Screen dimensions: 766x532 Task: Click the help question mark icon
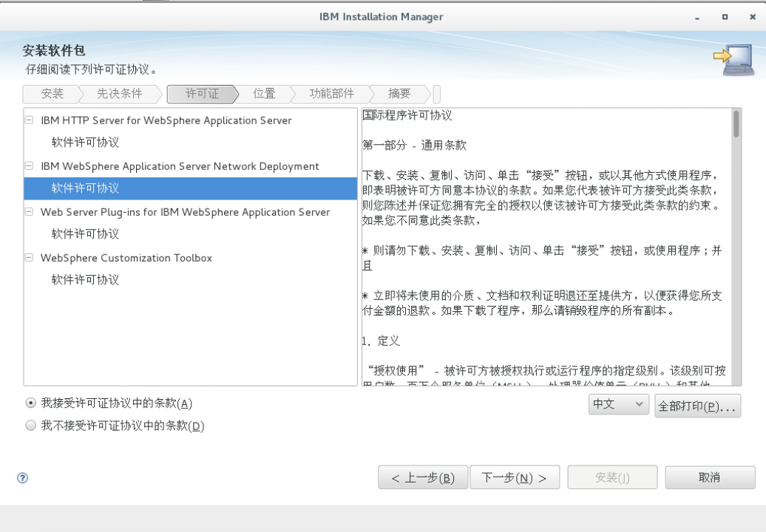point(22,478)
